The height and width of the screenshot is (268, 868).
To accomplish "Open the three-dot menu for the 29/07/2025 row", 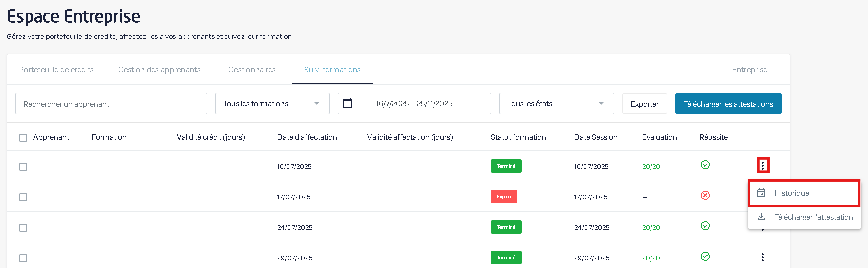I will [762, 257].
